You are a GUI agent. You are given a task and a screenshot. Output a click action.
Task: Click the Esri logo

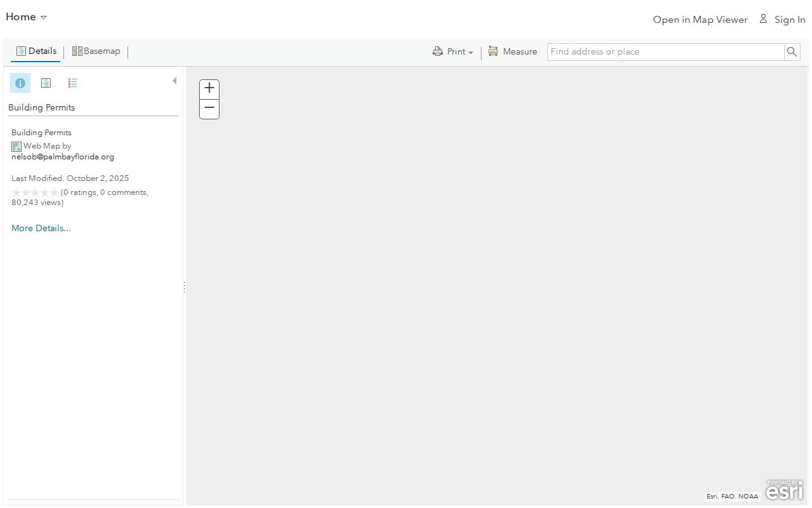click(785, 490)
